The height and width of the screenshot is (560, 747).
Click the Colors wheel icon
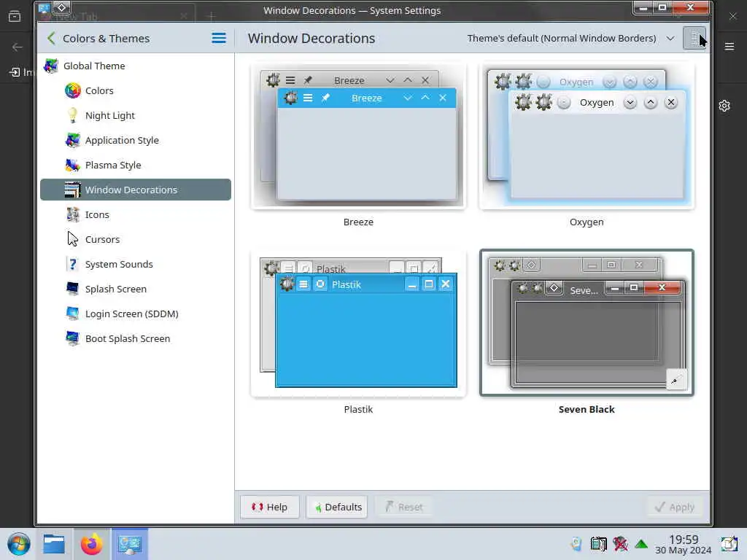click(72, 90)
